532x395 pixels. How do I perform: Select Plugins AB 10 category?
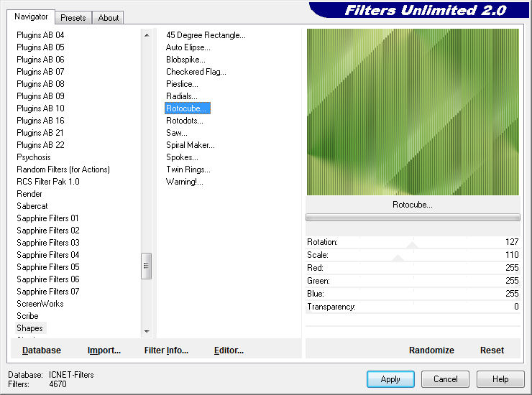point(40,108)
